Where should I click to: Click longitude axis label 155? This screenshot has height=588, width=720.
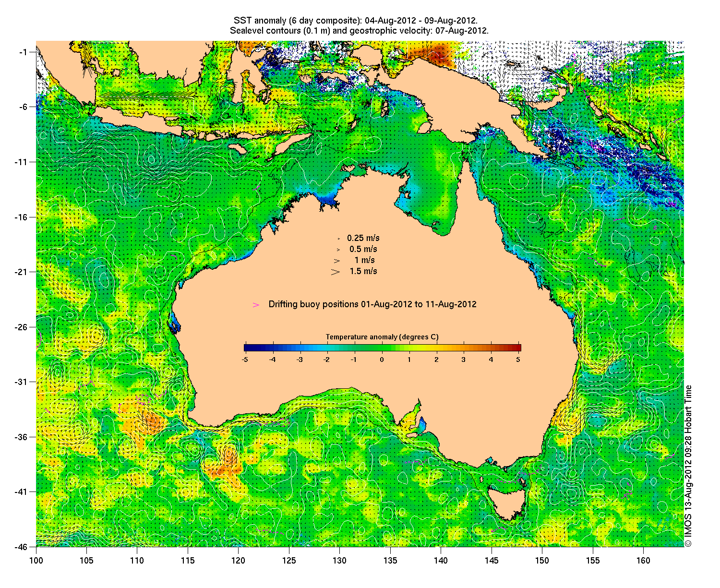pos(592,561)
